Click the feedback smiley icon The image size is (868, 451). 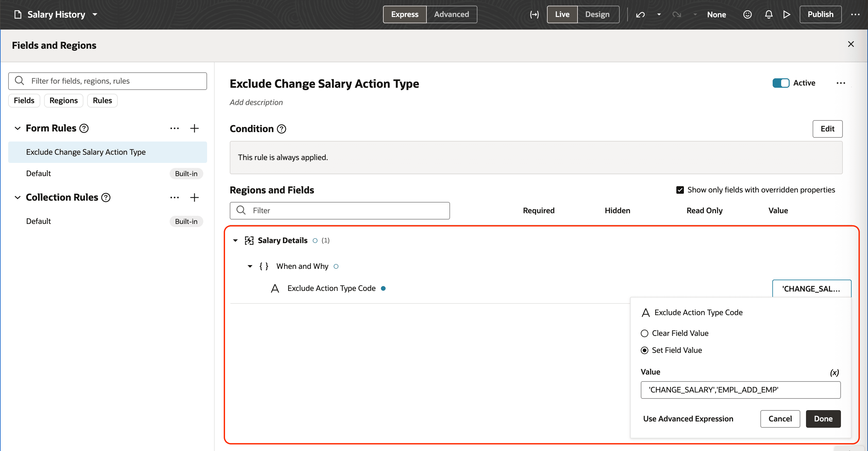coord(747,14)
